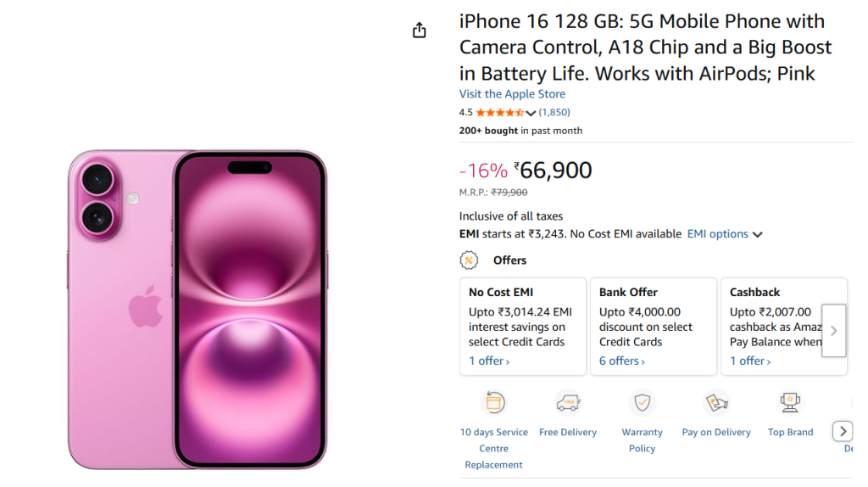Screen dimensions: 868x487
Task: Click the Free Delivery truck icon
Action: pos(568,402)
